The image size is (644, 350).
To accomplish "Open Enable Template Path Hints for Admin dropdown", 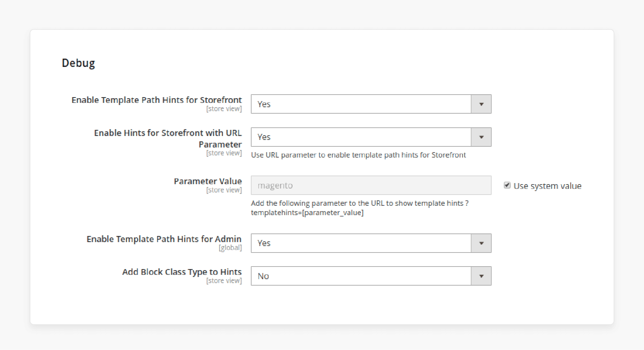I will click(x=371, y=243).
